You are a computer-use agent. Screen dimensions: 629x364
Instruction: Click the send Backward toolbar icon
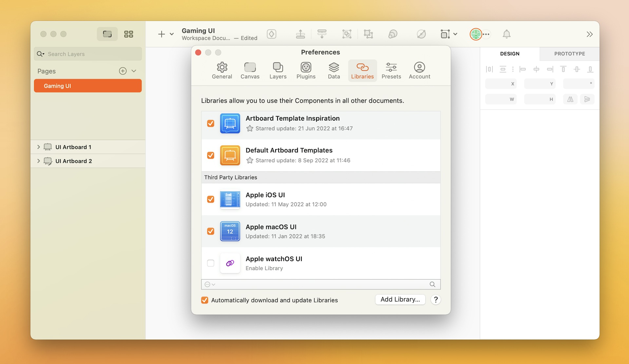point(322,34)
